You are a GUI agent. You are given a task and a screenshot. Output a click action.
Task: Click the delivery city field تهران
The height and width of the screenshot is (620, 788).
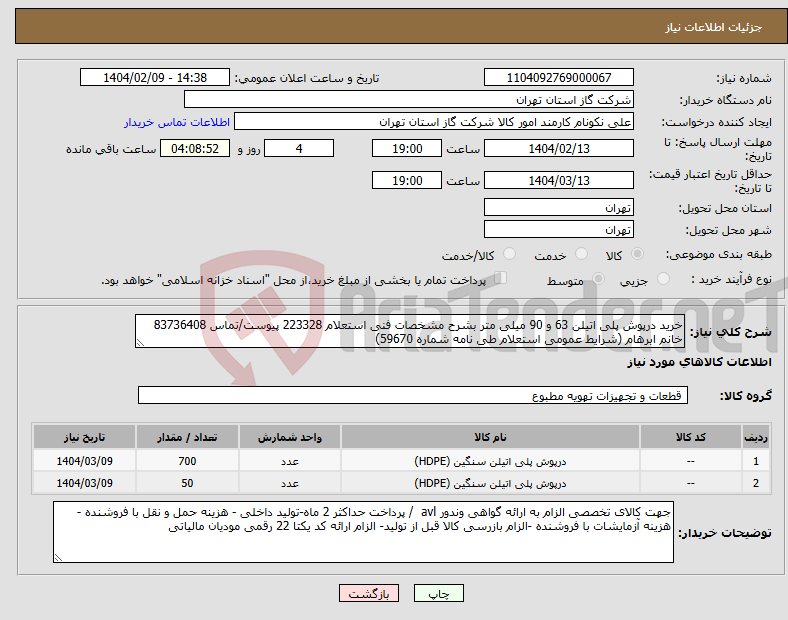[558, 229]
